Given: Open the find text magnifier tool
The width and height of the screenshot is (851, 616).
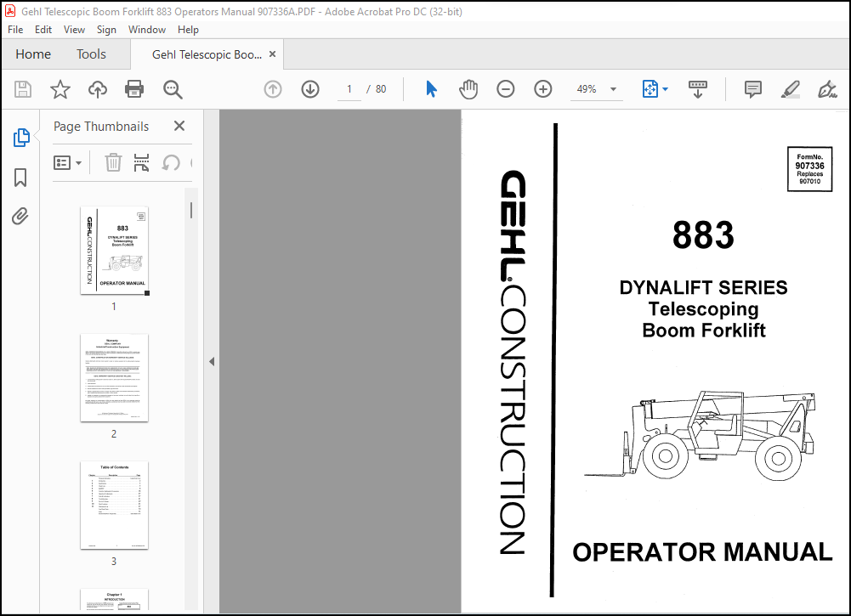Looking at the screenshot, I should coord(173,89).
